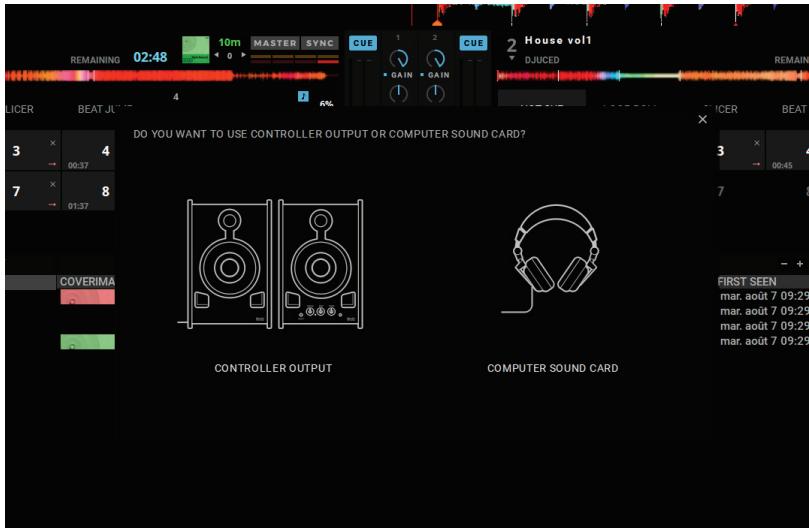Click the deck 1 green cover art
Screen dimensions: 809x531
tap(196, 50)
